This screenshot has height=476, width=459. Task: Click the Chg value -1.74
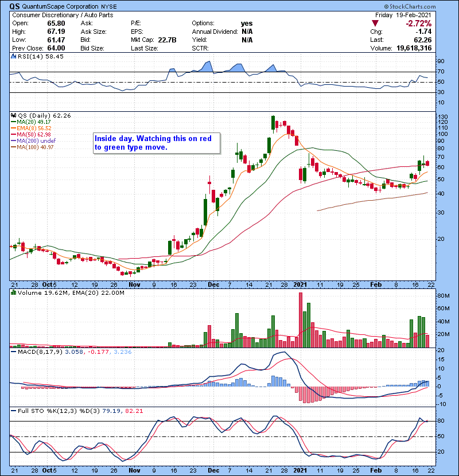(x=424, y=32)
